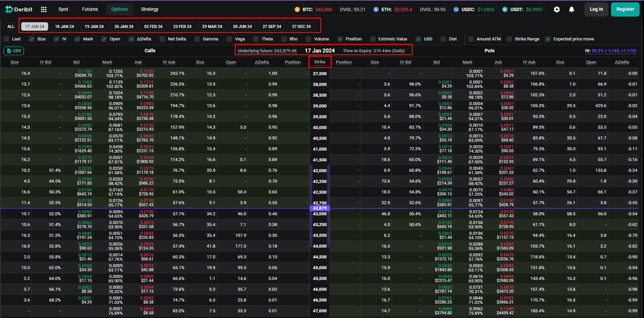Image resolution: width=644 pixels, height=318 pixels.
Task: Open the Spot menu
Action: coord(63,9)
